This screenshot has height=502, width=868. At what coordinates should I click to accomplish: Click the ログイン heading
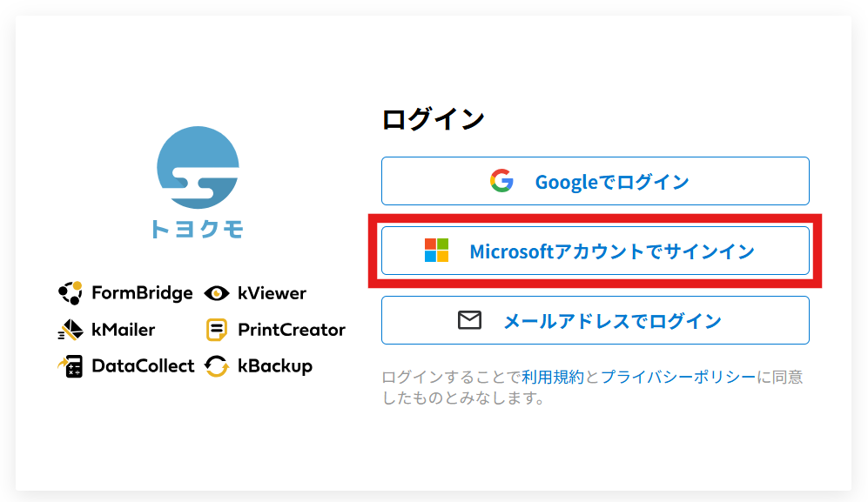click(433, 119)
